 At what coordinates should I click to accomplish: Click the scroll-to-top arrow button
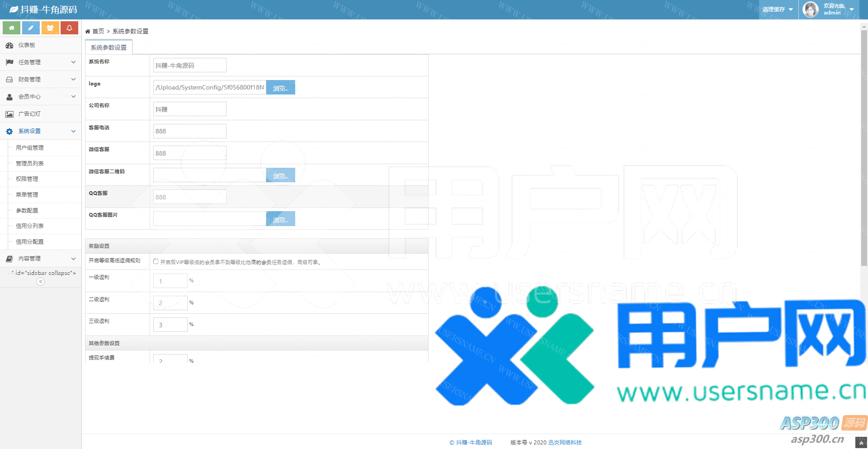861,443
